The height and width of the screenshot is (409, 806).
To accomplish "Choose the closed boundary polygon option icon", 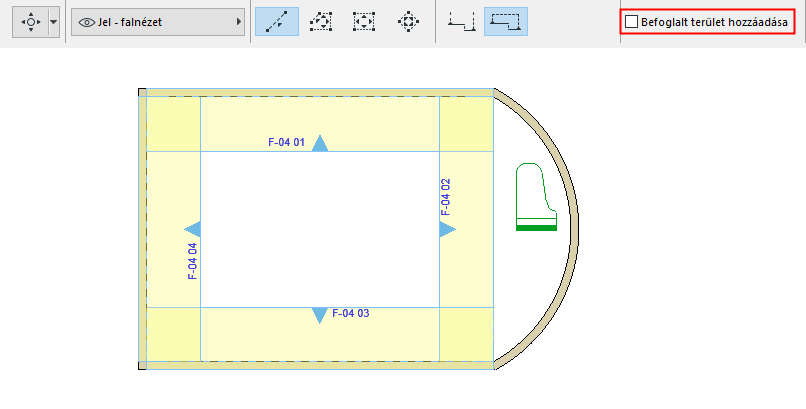I will pos(506,22).
